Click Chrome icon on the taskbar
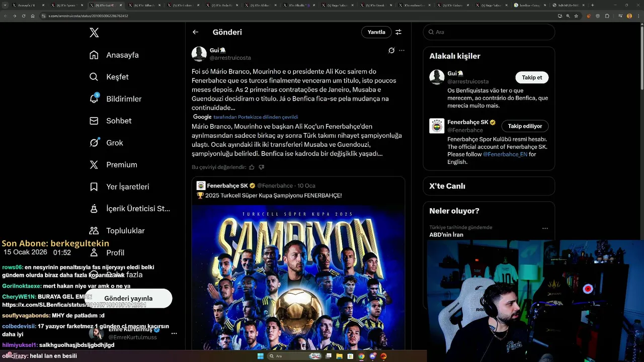Viewport: 644px width, 362px height. [361, 356]
